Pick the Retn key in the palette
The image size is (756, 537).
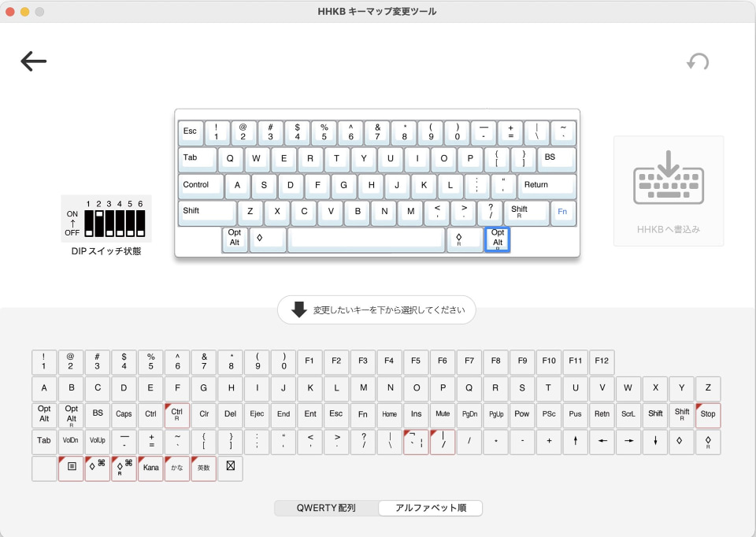602,415
